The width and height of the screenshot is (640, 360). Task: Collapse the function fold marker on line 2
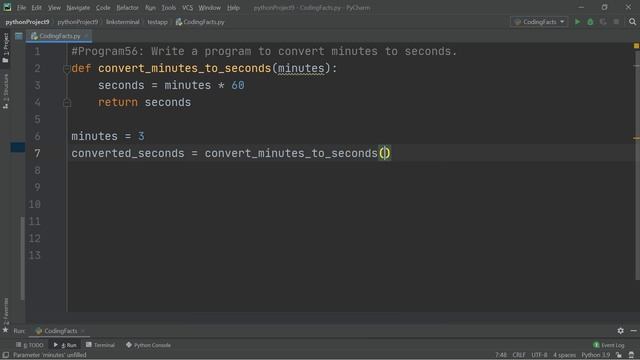67,69
